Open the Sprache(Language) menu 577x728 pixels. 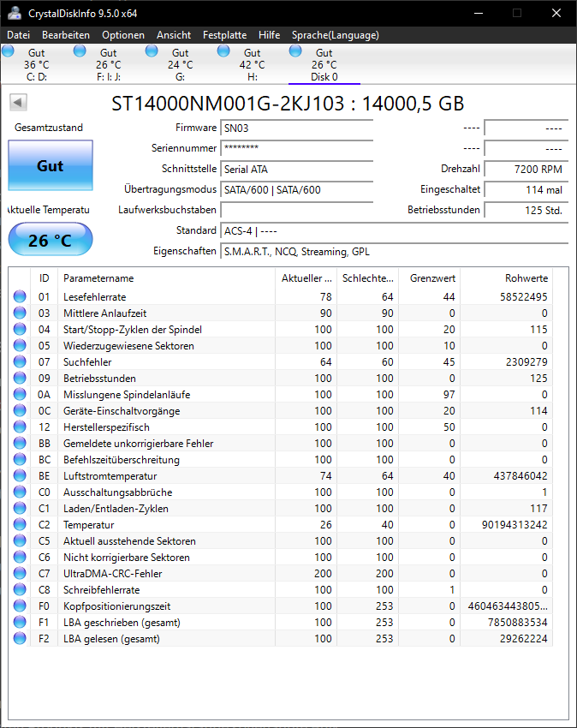tap(334, 35)
